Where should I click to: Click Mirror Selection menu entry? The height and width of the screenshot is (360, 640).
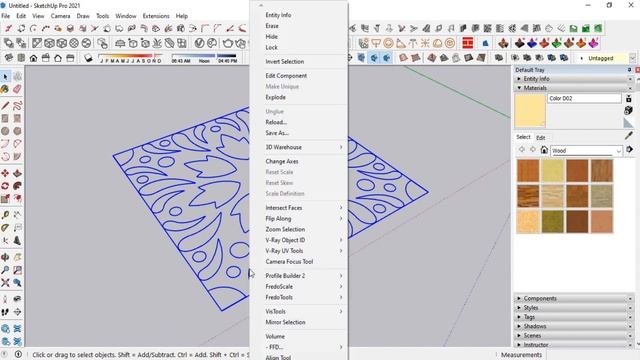(285, 322)
